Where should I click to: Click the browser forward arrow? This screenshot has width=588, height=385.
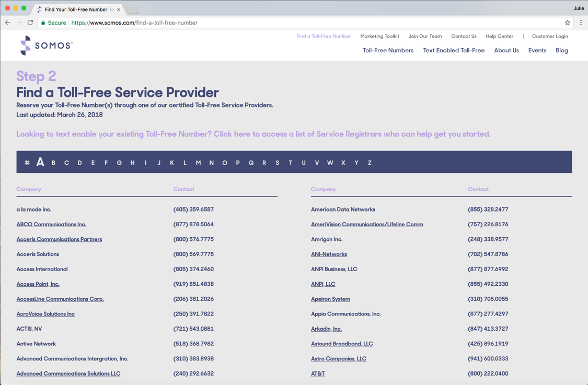[x=19, y=22]
